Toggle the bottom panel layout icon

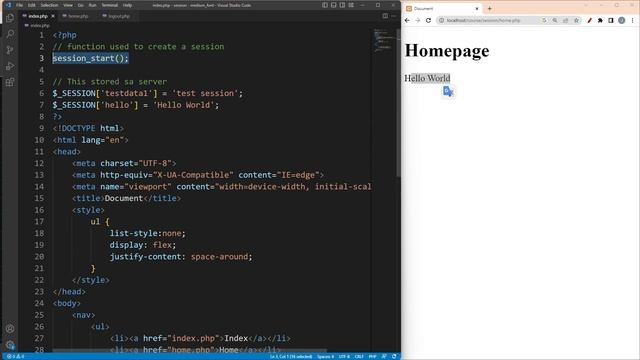coord(333,5)
